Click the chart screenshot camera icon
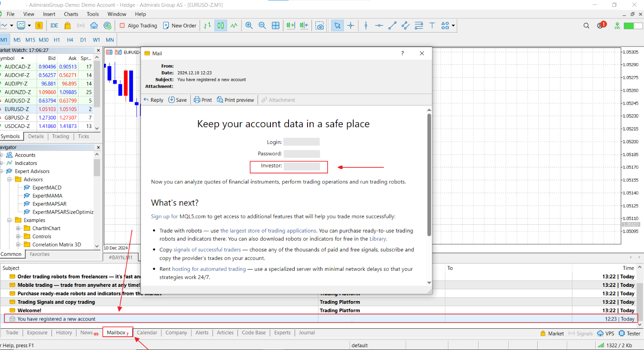 pyautogui.click(x=320, y=26)
